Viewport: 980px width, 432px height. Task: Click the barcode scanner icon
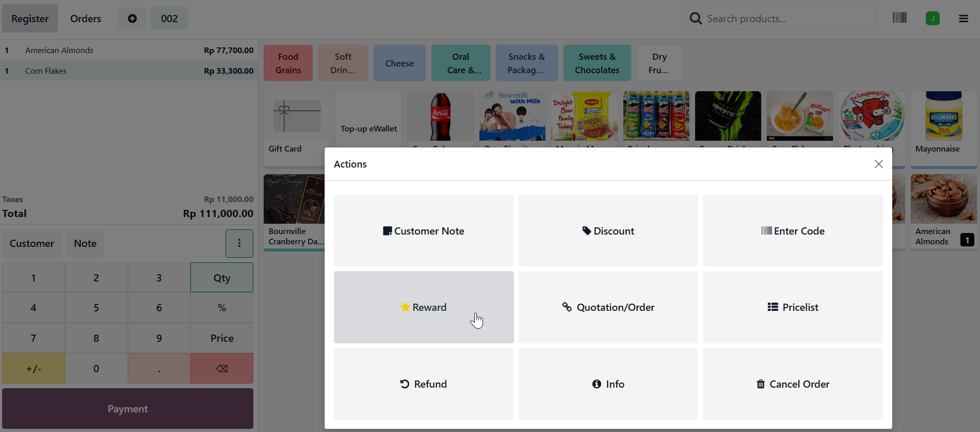pos(899,18)
